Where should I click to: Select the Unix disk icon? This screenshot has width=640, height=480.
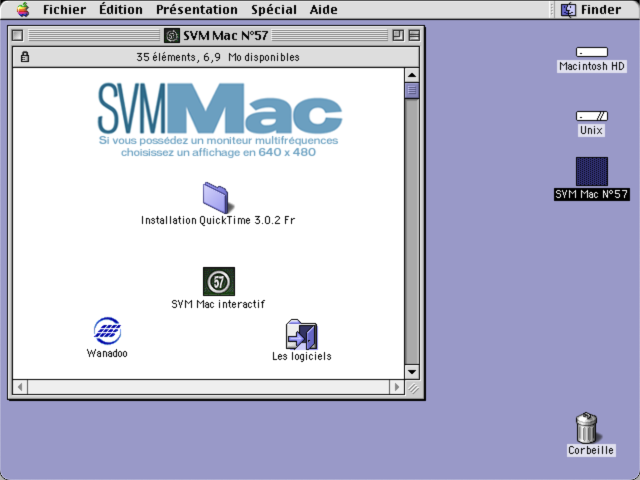pos(591,116)
